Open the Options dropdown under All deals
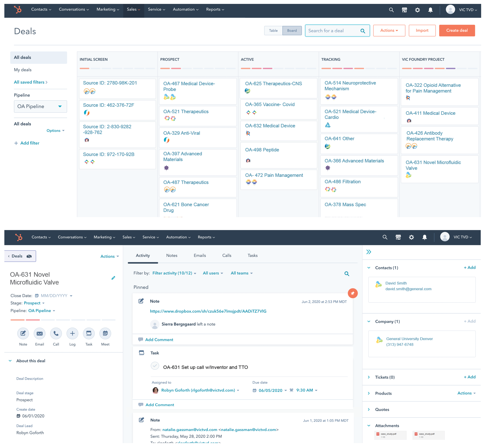 [x=56, y=130]
